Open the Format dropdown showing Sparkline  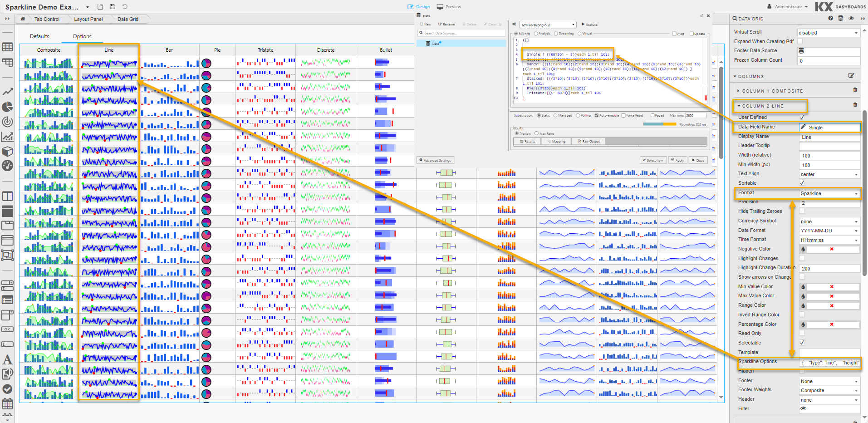(x=829, y=193)
